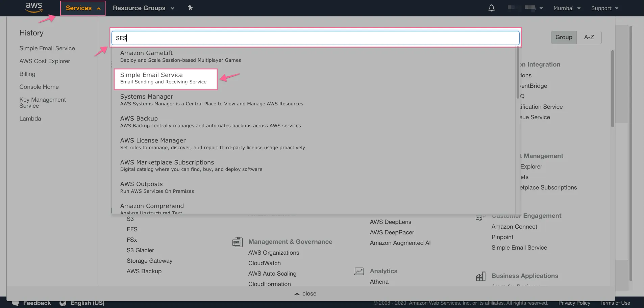644x308 pixels.
Task: Select Systems Manager search result
Action: [x=212, y=100]
